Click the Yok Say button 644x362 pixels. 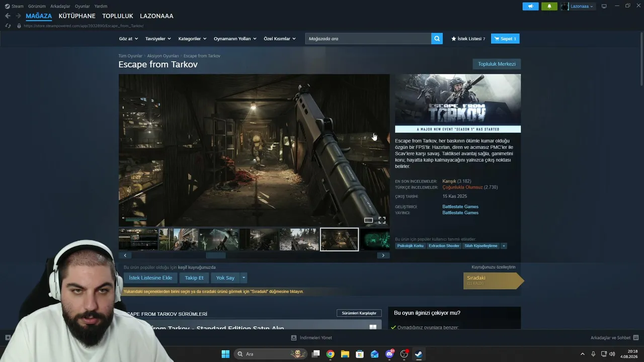coord(225,278)
